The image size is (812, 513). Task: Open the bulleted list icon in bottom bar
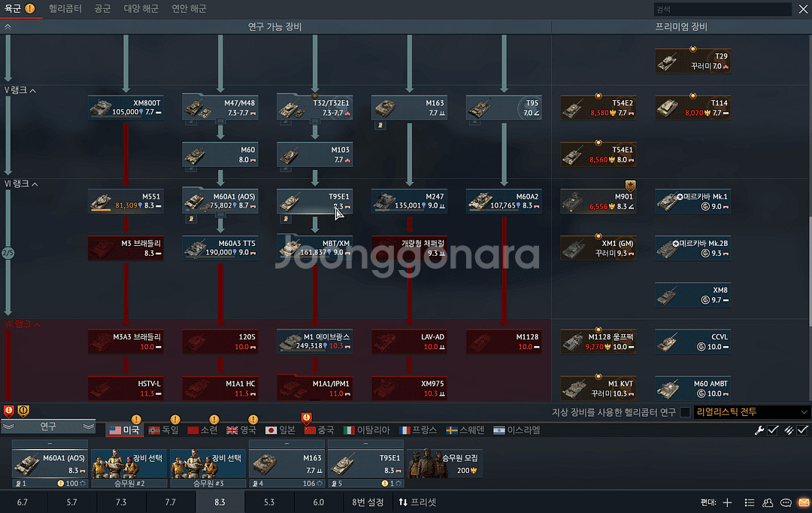coord(750,502)
